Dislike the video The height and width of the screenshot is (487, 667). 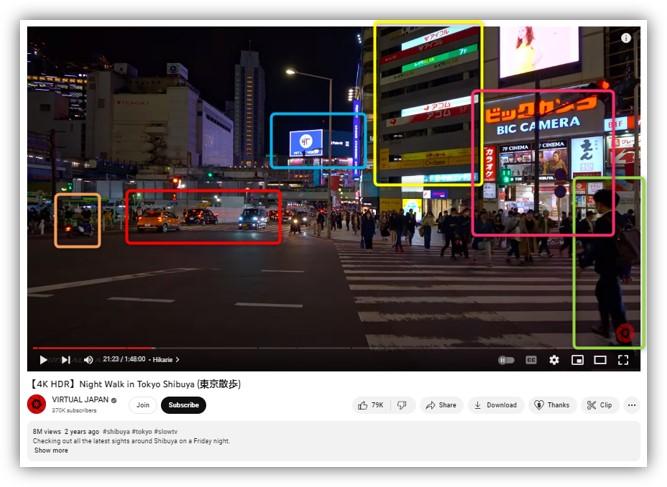[x=402, y=405]
